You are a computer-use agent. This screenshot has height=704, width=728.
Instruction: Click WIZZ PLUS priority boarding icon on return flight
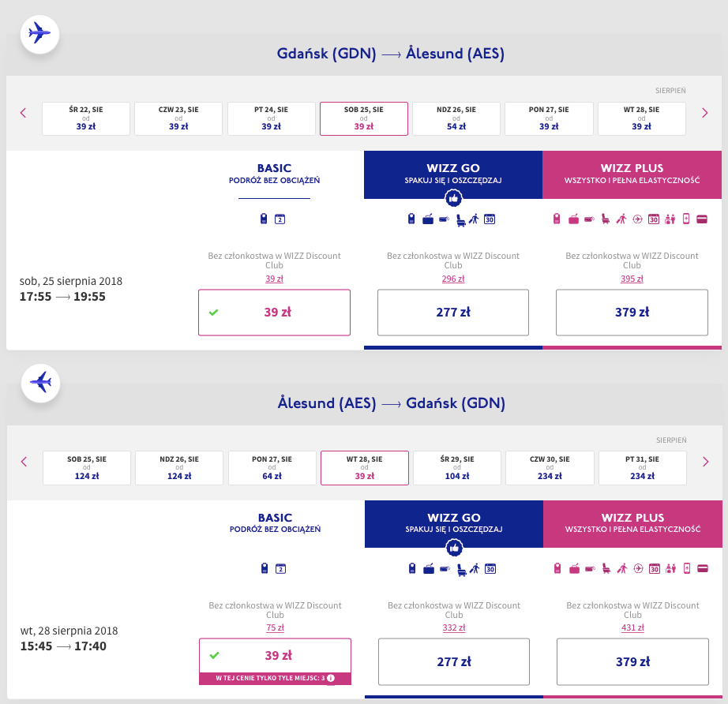pyautogui.click(x=621, y=568)
